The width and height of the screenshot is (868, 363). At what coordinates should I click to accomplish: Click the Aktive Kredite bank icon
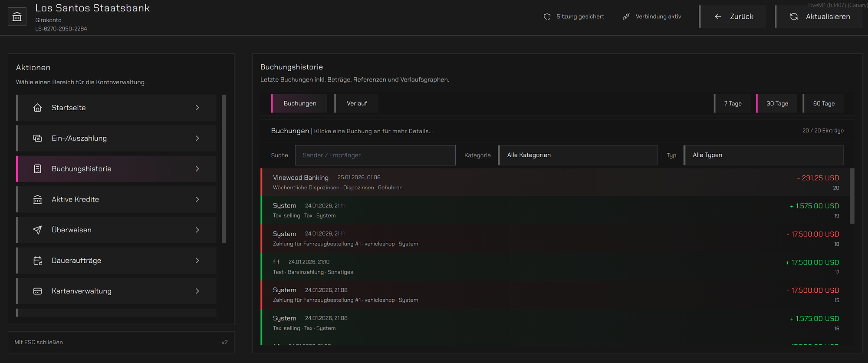coord(38,199)
